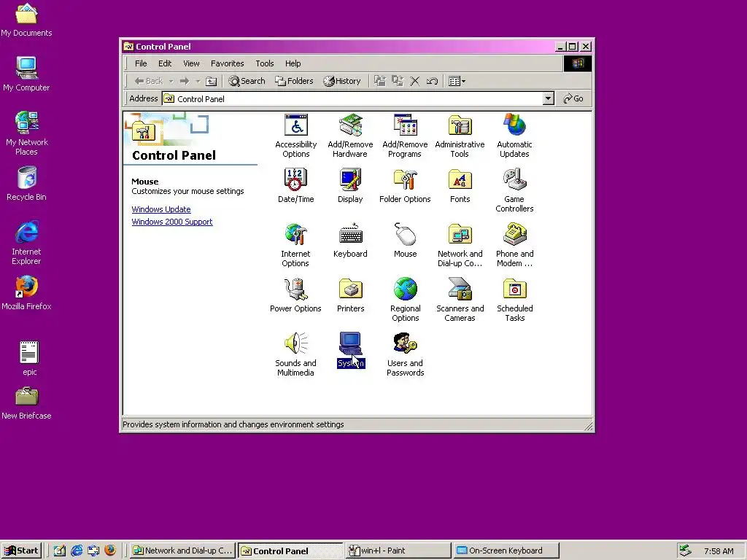Click the system tray network icon
747x560 pixels.
[x=685, y=551]
